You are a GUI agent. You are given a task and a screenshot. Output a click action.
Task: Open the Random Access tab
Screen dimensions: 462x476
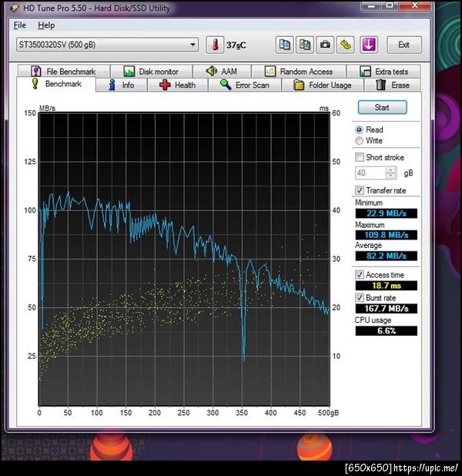tap(299, 72)
